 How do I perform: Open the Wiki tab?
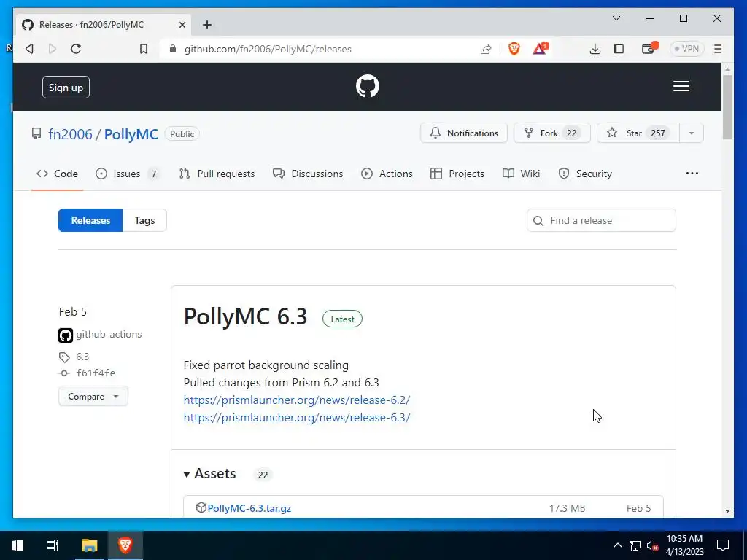point(521,174)
